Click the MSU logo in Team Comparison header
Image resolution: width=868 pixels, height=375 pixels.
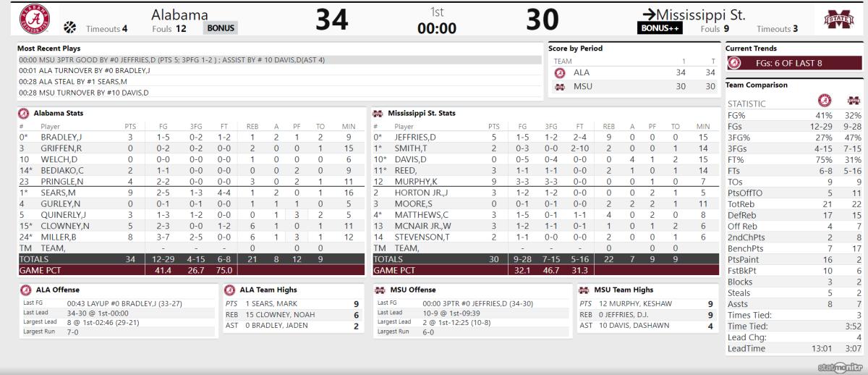coord(854,100)
